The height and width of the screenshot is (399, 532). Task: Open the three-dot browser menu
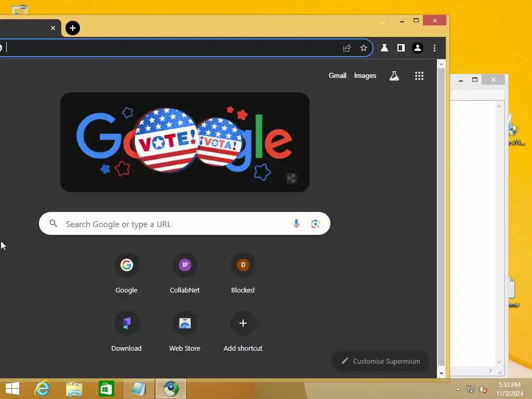coord(434,48)
